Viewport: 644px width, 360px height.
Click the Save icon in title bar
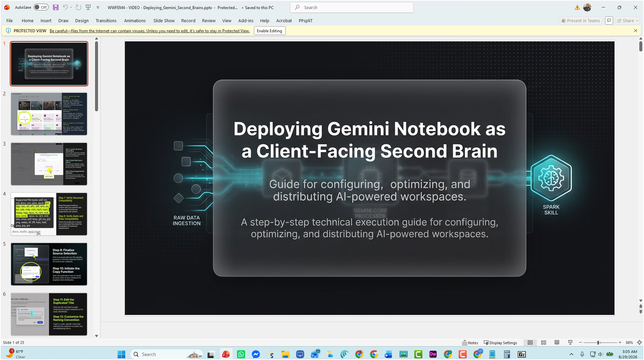coord(56,7)
